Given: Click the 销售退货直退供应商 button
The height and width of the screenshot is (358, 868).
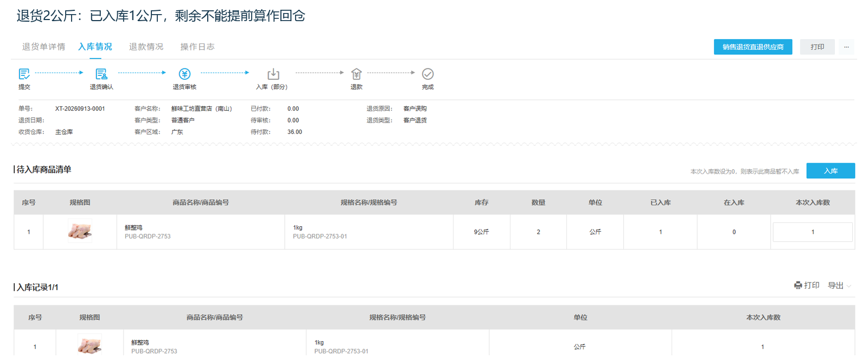Looking at the screenshot, I should (753, 47).
